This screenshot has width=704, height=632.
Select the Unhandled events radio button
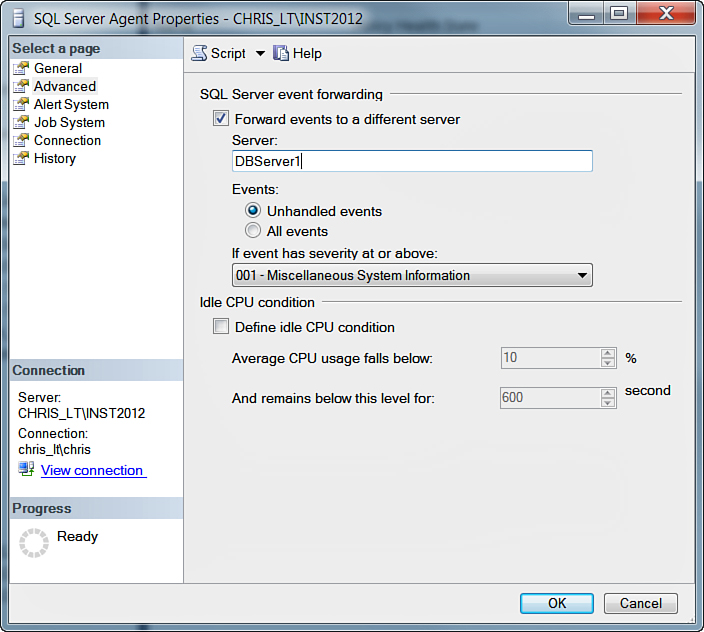[253, 211]
